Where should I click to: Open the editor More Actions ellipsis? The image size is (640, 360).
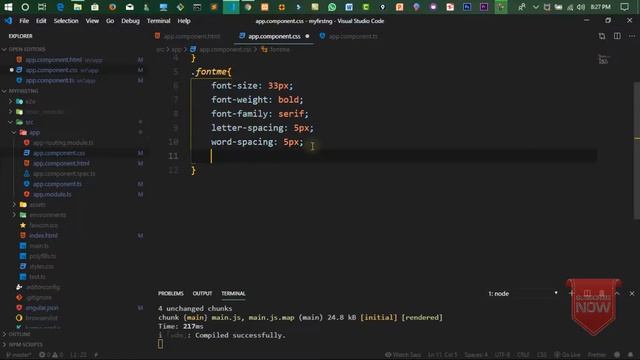pyautogui.click(x=632, y=36)
